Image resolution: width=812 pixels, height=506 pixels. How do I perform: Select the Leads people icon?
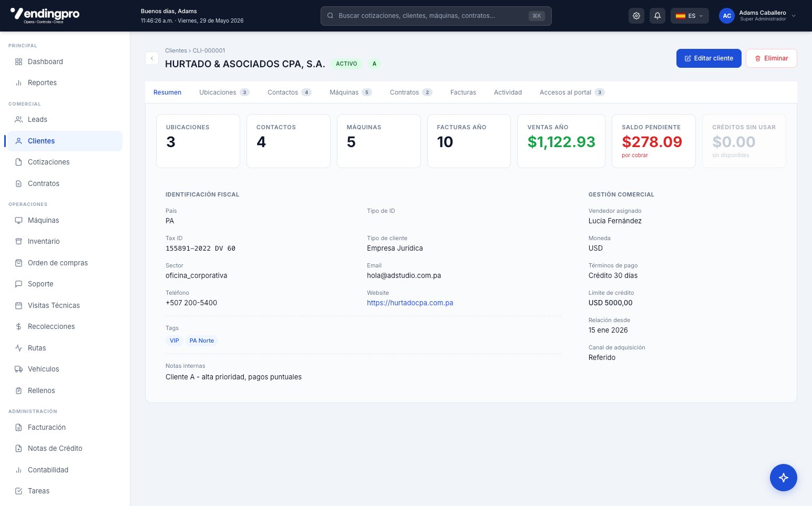tap(18, 119)
